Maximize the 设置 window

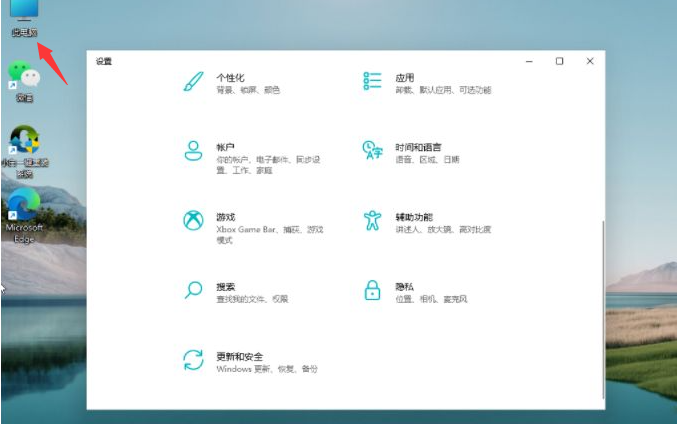point(559,61)
